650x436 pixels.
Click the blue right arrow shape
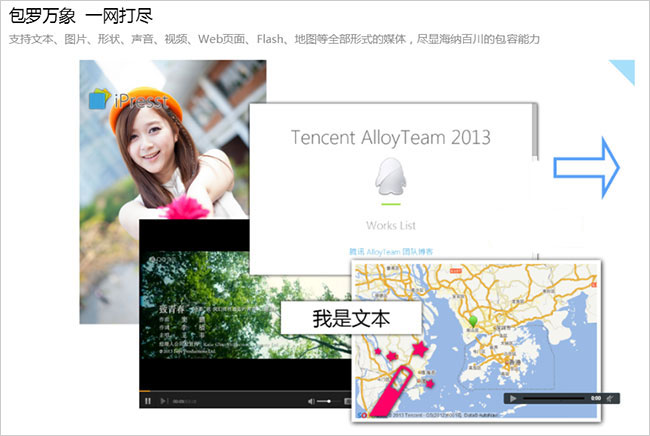[592, 168]
